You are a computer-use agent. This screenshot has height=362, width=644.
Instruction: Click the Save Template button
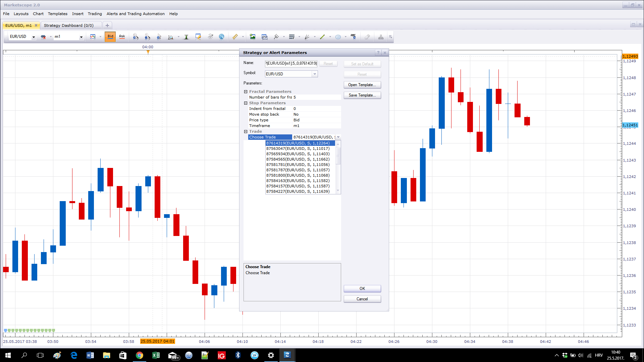tap(362, 95)
